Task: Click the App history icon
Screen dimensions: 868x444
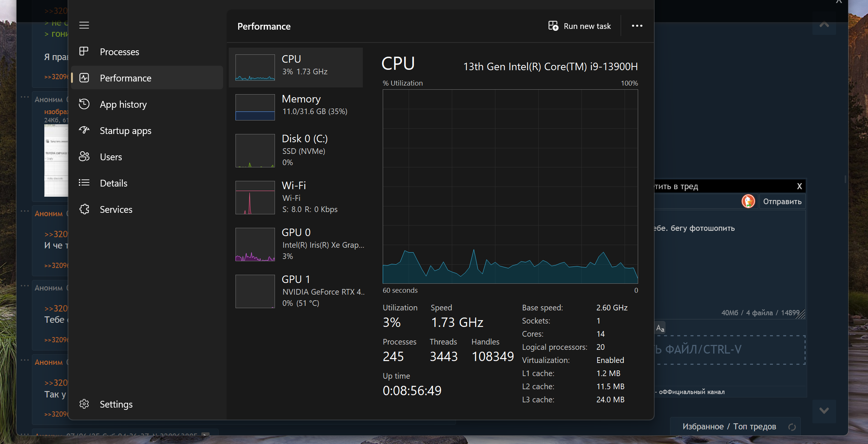Action: coord(84,104)
